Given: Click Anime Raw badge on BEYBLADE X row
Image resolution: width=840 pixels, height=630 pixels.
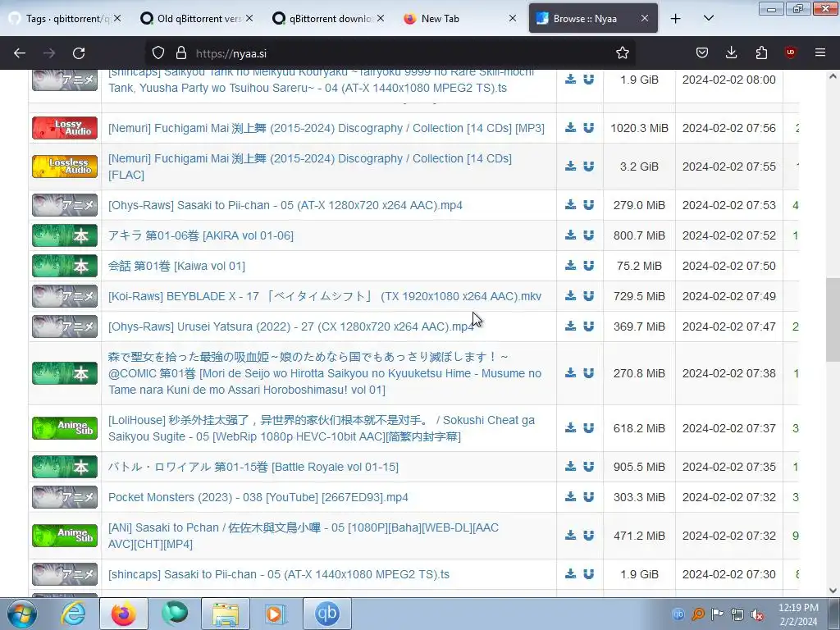Looking at the screenshot, I should pos(65,296).
